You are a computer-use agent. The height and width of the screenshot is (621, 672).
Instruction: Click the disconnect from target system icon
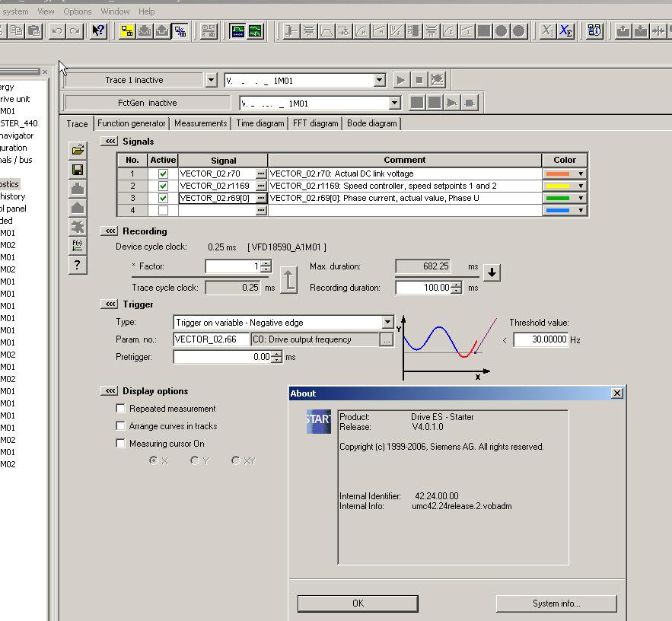coord(180,31)
